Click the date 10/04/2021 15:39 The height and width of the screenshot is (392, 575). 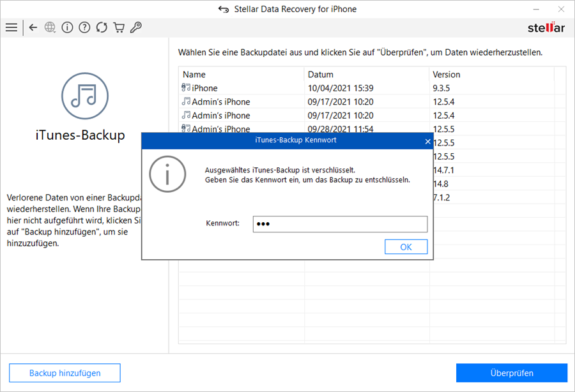pos(341,88)
